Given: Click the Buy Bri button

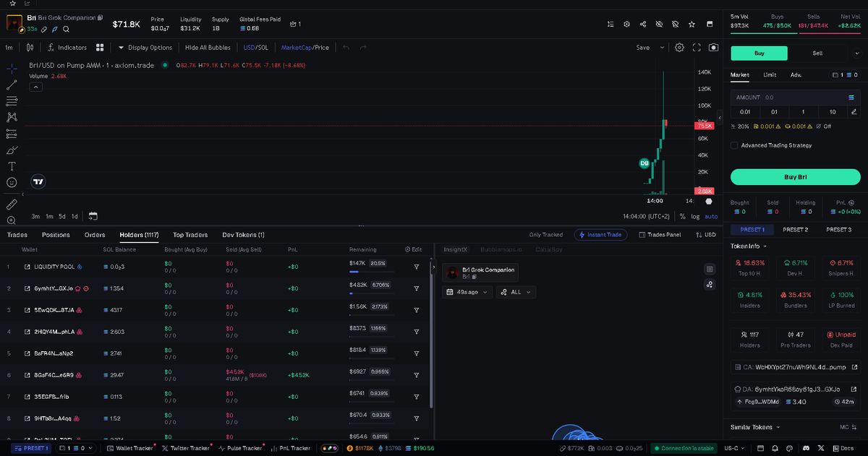Looking at the screenshot, I should pyautogui.click(x=795, y=177).
